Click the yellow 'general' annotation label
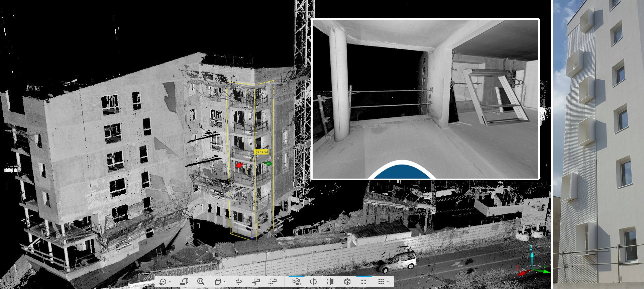The width and height of the screenshot is (644, 289). 261,152
